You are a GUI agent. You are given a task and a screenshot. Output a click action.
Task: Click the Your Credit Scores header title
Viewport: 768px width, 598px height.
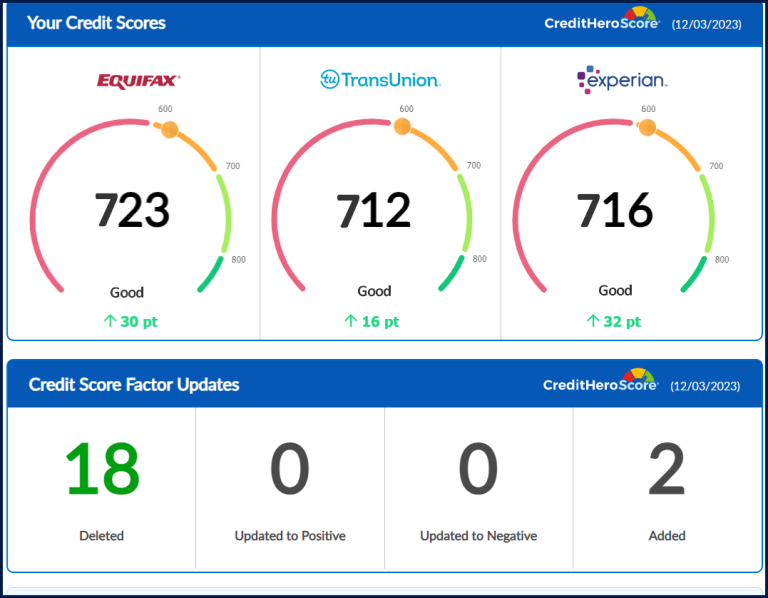96,22
